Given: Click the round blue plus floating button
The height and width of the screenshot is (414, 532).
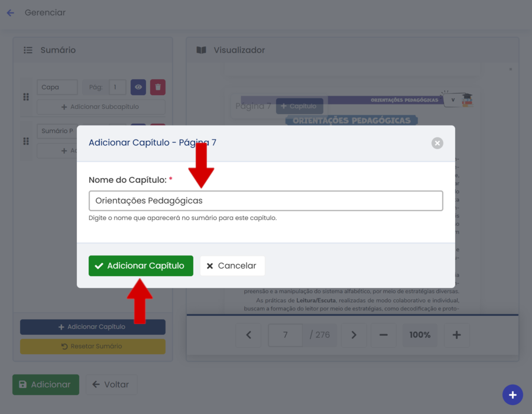Looking at the screenshot, I should (x=512, y=395).
